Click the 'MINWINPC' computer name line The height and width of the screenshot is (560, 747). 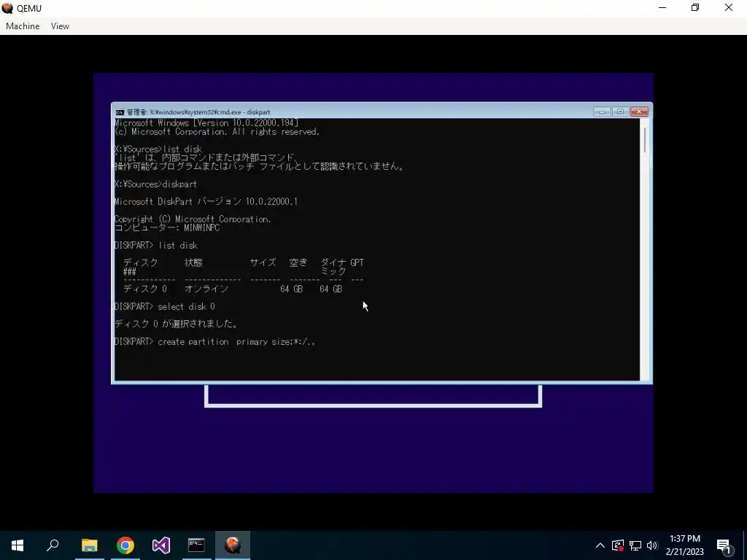(x=167, y=227)
